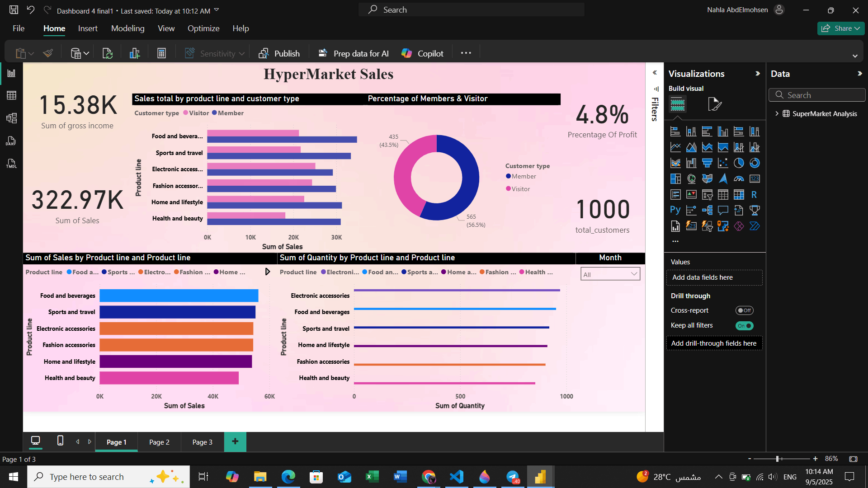Click the Publish button

279,53
